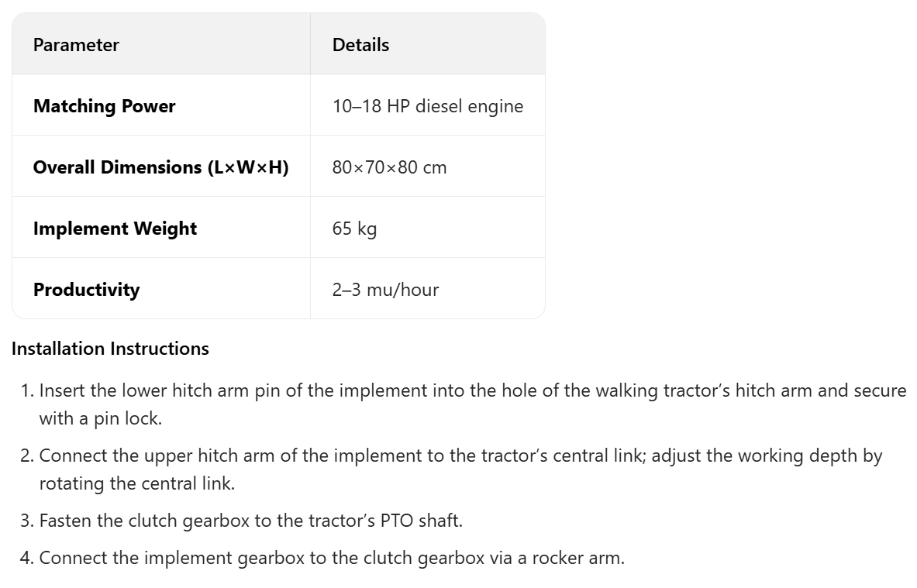
Task: Click the Installation Instructions heading
Action: (x=110, y=349)
